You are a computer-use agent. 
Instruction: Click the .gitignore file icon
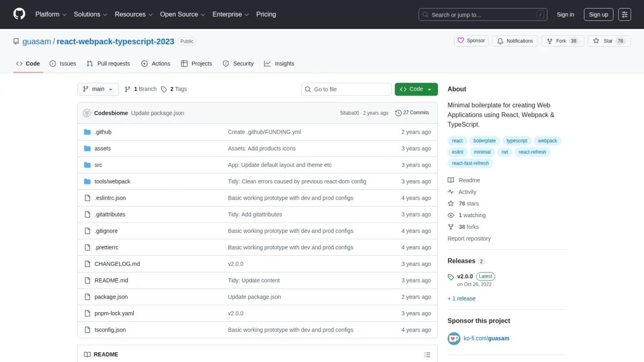click(87, 231)
